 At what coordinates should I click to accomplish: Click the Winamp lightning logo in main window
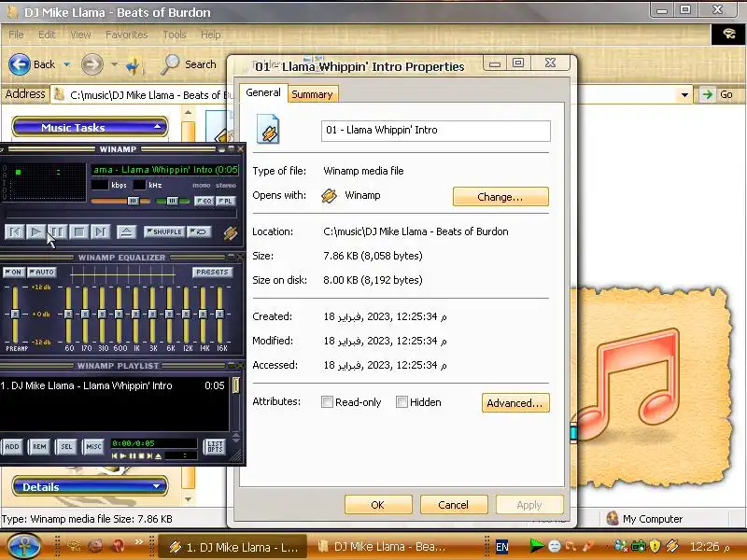231,232
